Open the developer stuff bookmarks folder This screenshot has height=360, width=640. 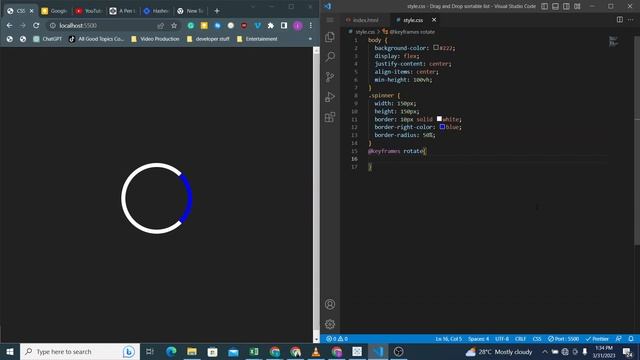coord(208,39)
